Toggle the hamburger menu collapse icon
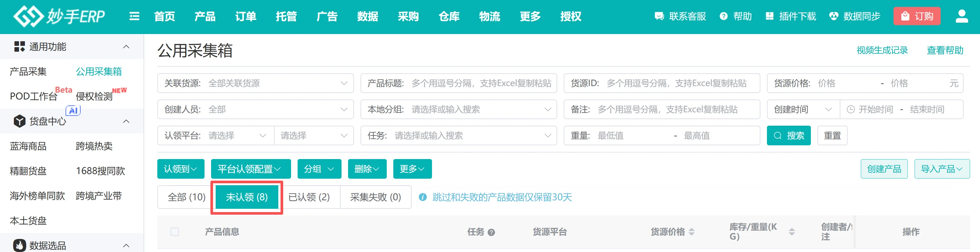The width and height of the screenshot is (980, 252). coord(134,16)
